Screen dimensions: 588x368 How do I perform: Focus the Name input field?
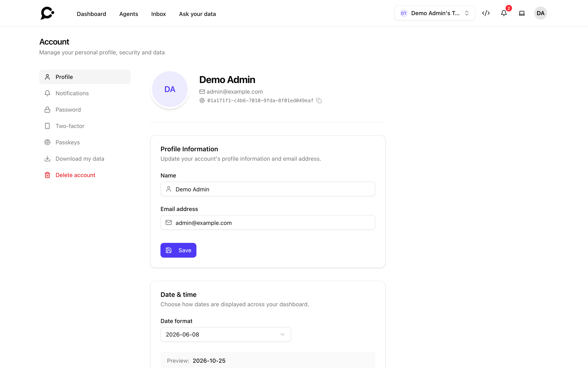pyautogui.click(x=268, y=189)
